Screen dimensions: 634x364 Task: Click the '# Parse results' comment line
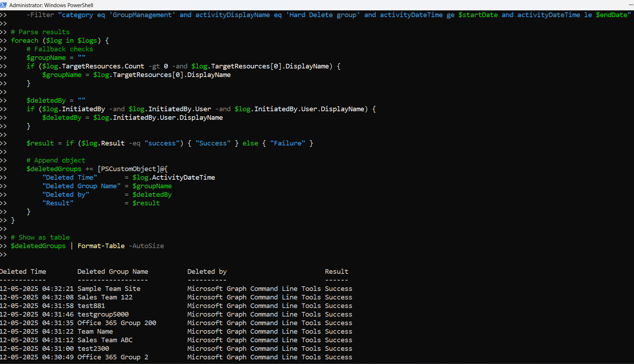tap(40, 32)
